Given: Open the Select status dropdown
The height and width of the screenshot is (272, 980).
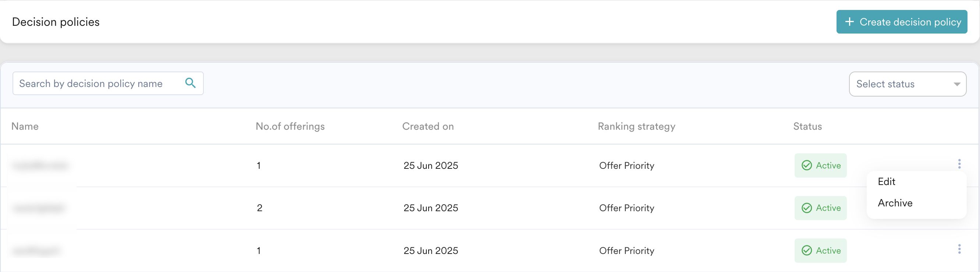Looking at the screenshot, I should pos(907,84).
